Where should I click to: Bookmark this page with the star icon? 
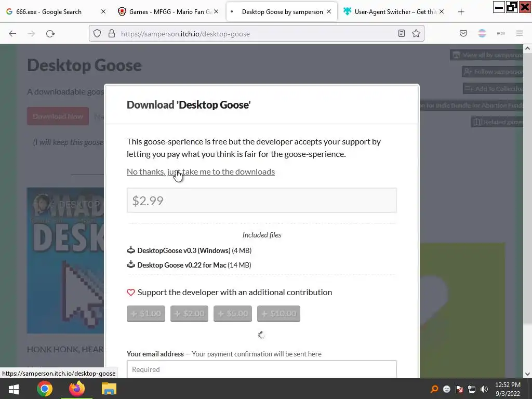click(416, 33)
